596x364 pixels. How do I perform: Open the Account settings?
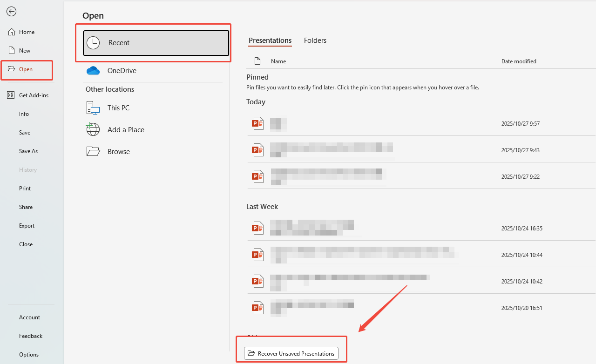[x=29, y=317]
